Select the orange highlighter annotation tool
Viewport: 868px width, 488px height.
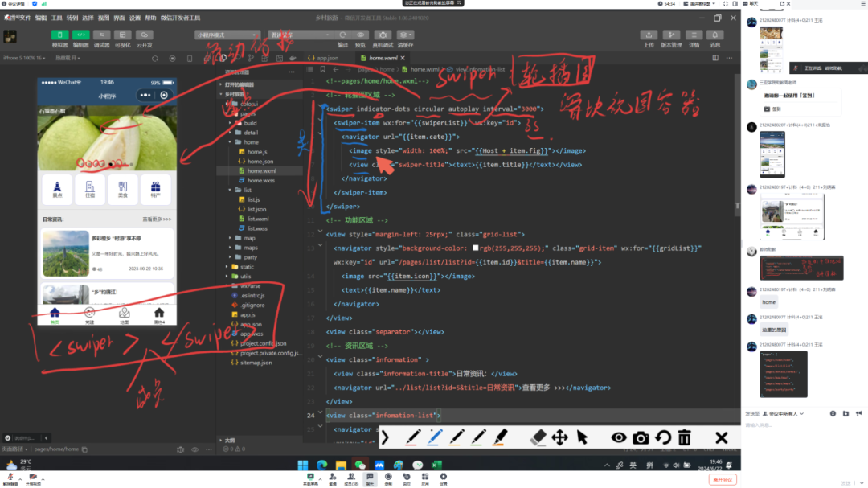pyautogui.click(x=501, y=437)
